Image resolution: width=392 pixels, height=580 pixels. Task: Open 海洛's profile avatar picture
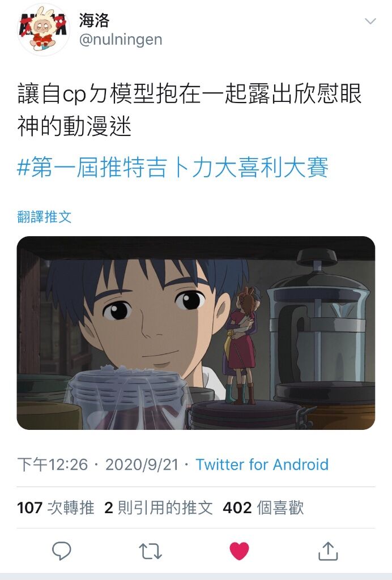[x=43, y=29]
